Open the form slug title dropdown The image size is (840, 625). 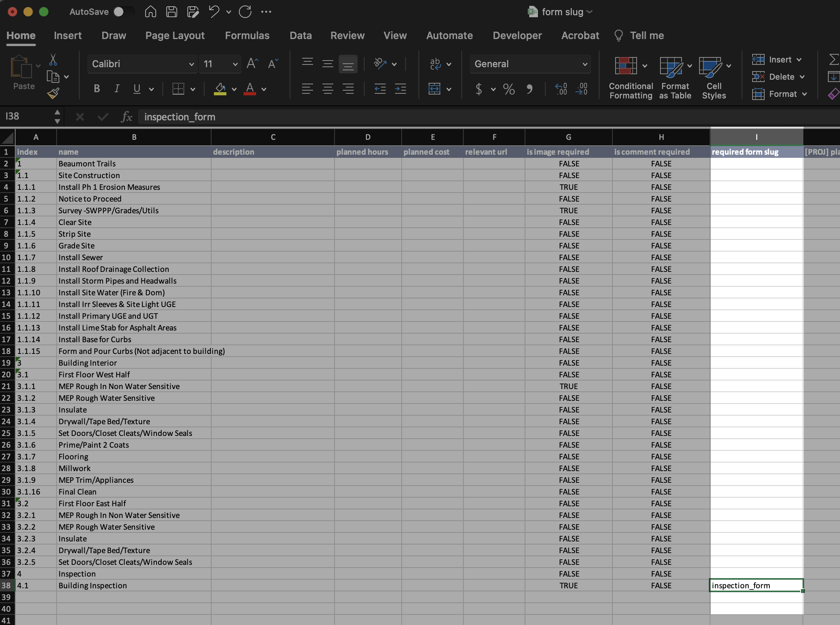(x=589, y=12)
